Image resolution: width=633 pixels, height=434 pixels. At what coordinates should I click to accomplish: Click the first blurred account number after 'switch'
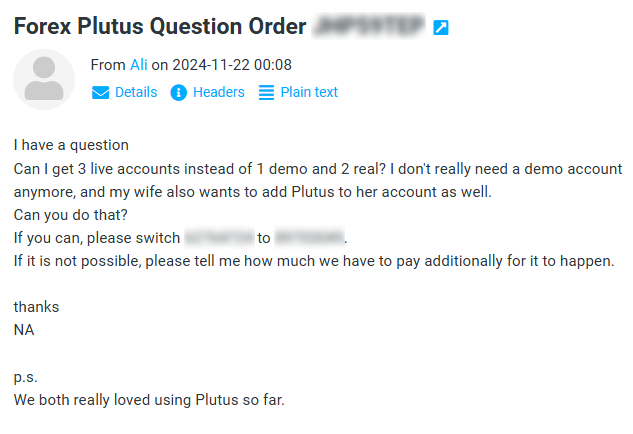point(218,238)
